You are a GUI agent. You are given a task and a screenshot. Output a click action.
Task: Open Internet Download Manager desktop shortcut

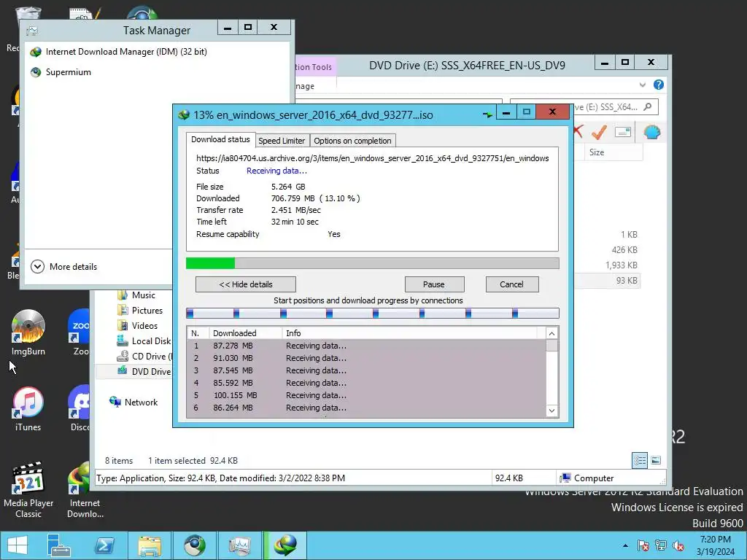(84, 491)
